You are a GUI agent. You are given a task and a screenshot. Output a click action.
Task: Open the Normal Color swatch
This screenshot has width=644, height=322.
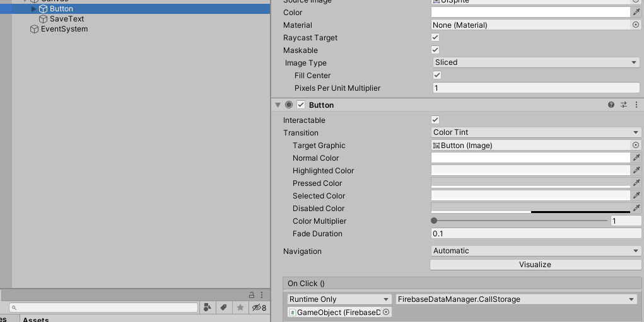pyautogui.click(x=530, y=158)
